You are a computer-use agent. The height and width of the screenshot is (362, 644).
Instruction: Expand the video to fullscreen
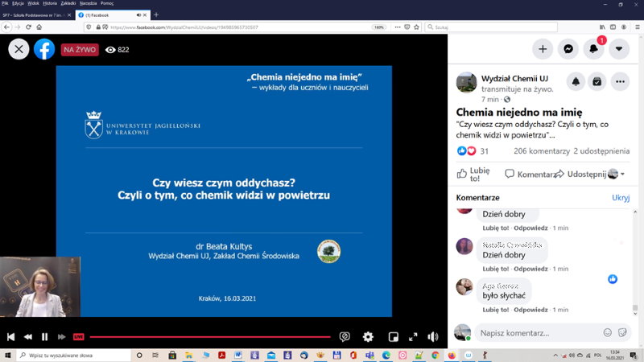point(413,337)
